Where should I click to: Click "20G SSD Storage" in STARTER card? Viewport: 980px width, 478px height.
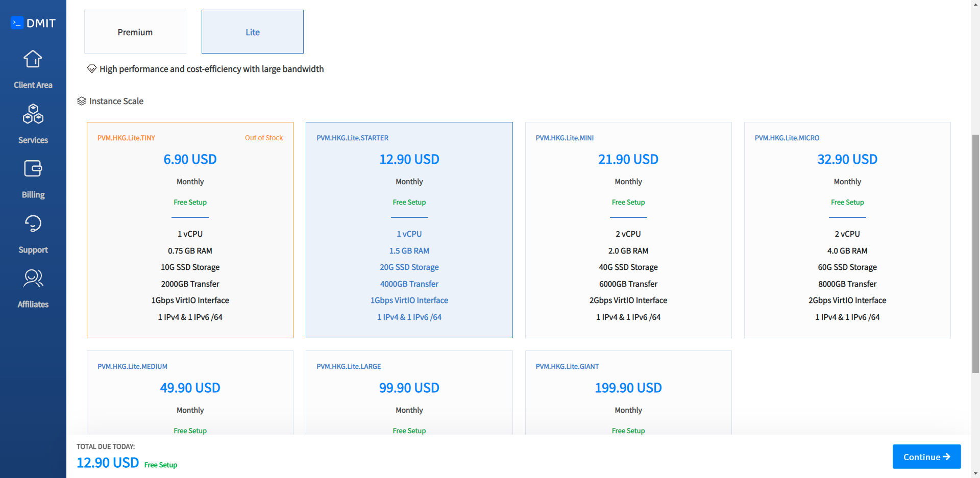[x=409, y=267]
